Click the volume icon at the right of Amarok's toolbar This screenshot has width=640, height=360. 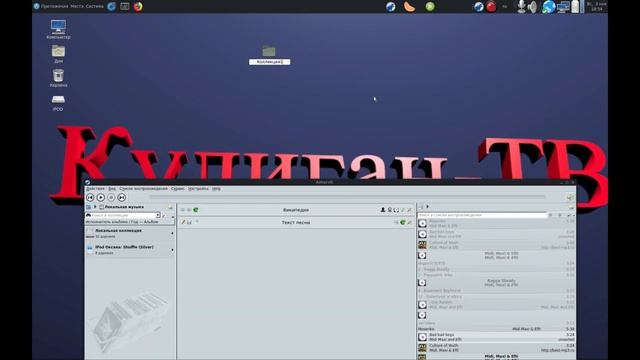[570, 198]
